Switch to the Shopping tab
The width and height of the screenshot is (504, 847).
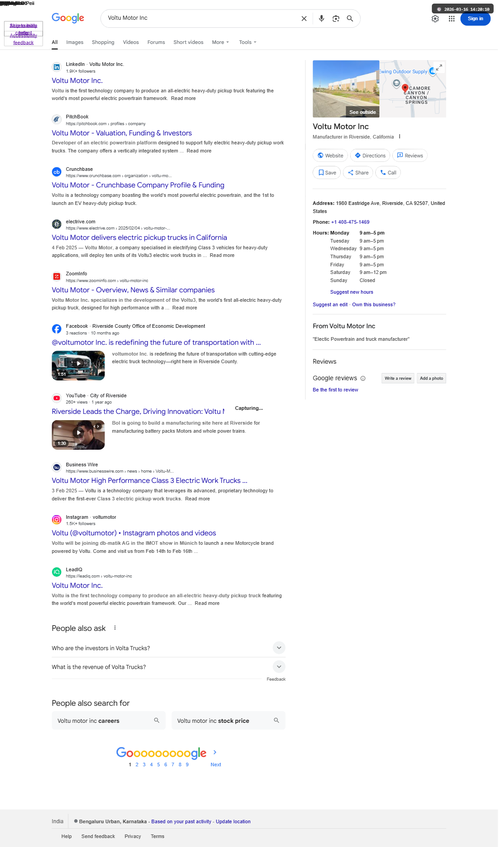click(103, 42)
